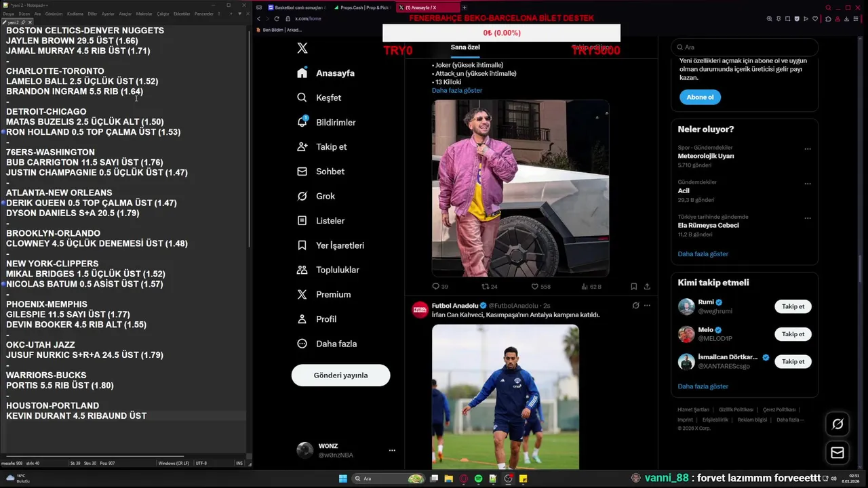Image resolution: width=868 pixels, height=488 pixels.
Task: Click KEVIN DURANT 4.5 RIBAUND ÜST line
Action: [76, 416]
